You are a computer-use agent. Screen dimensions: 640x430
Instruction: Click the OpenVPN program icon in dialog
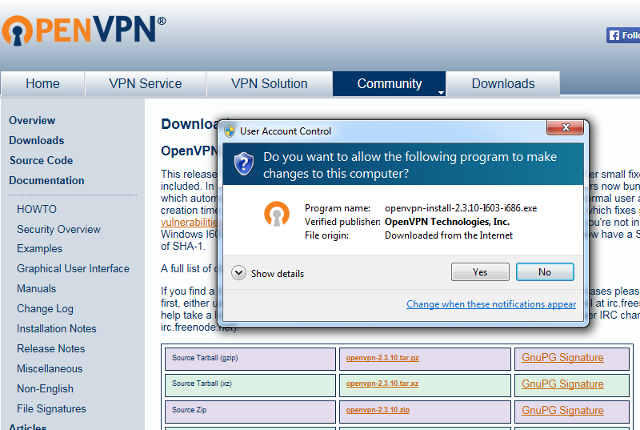point(277,214)
